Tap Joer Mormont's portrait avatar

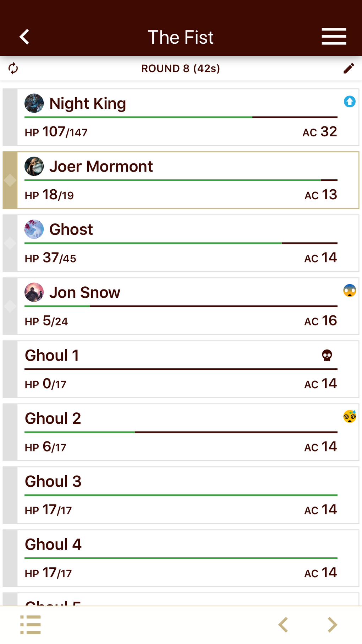click(34, 166)
